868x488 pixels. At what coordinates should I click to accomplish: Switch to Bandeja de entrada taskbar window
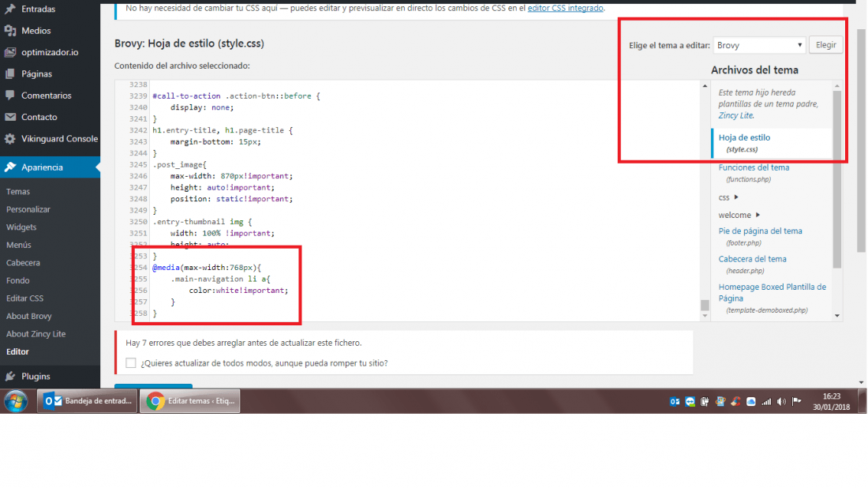(88, 400)
